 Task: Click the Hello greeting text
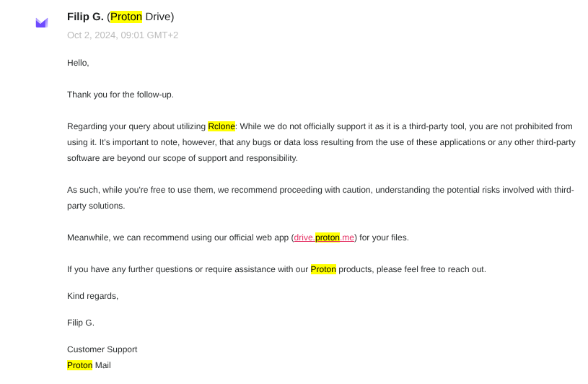pyautogui.click(x=78, y=63)
